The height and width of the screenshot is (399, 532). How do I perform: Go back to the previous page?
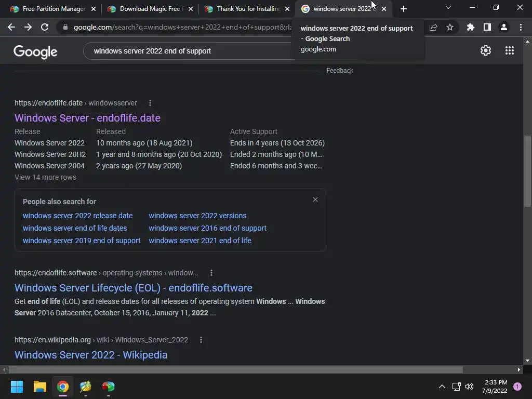[x=11, y=27]
